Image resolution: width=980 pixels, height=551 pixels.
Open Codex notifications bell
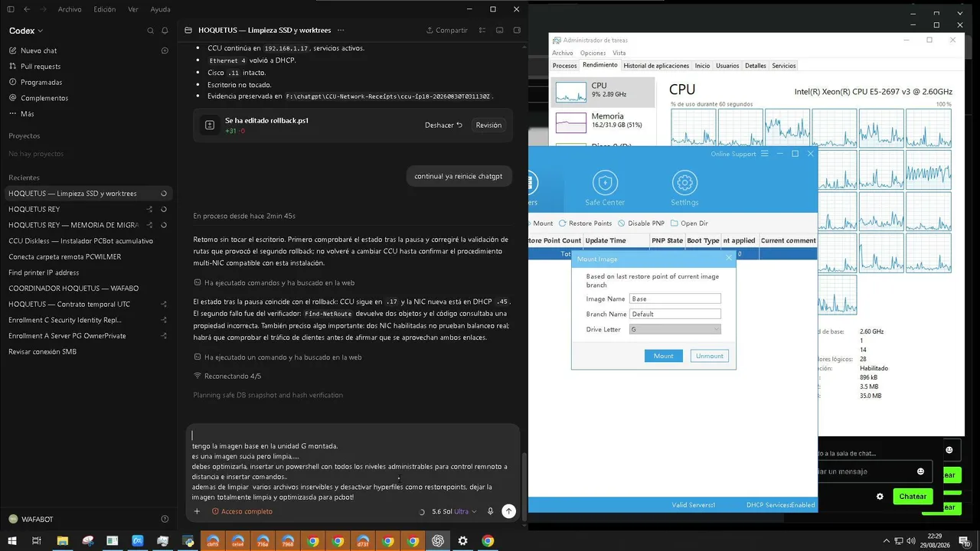[x=165, y=31]
